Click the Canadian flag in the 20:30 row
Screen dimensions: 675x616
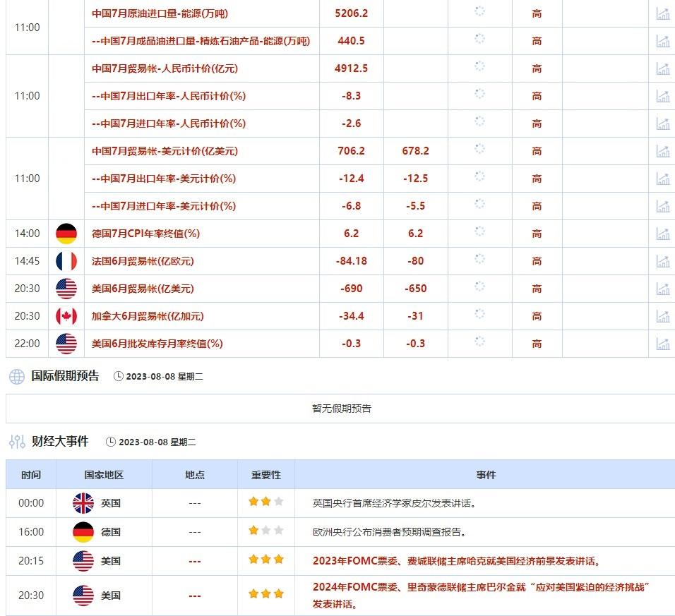(66, 316)
